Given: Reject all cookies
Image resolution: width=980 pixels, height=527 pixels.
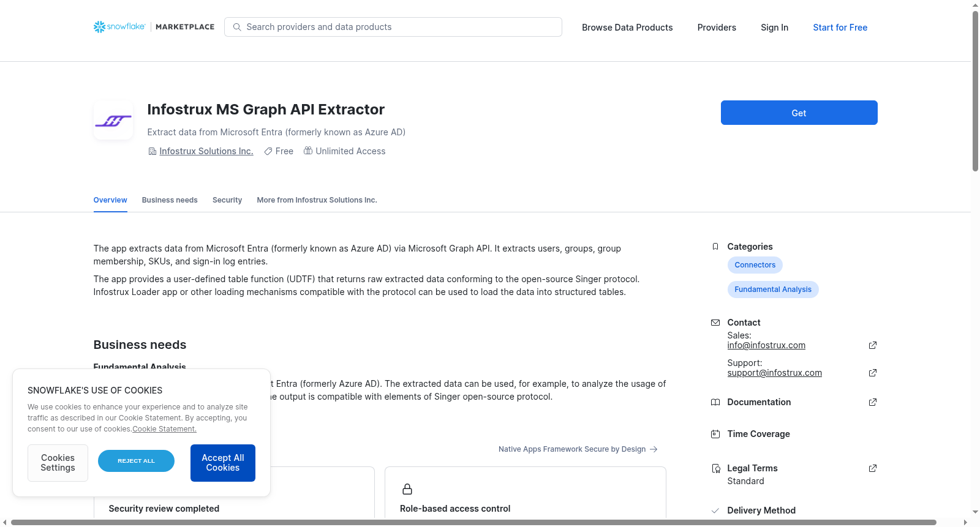Looking at the screenshot, I should click(136, 461).
